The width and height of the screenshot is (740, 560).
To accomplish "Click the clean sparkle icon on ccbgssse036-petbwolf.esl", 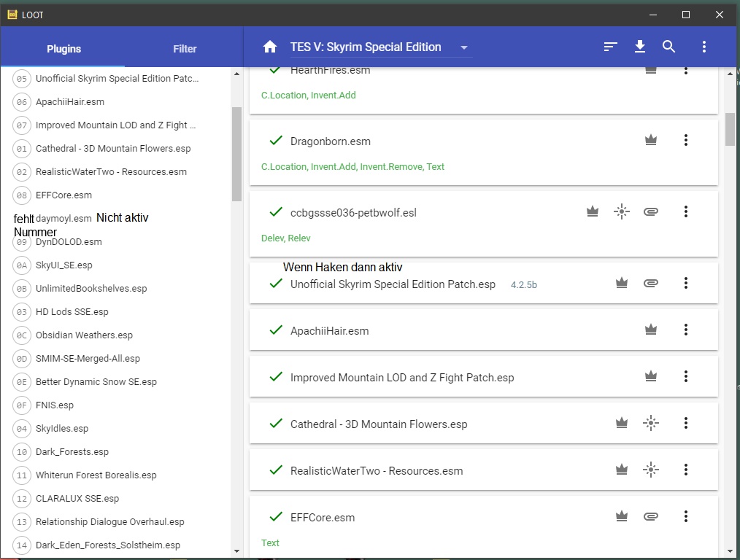I will pyautogui.click(x=622, y=211).
